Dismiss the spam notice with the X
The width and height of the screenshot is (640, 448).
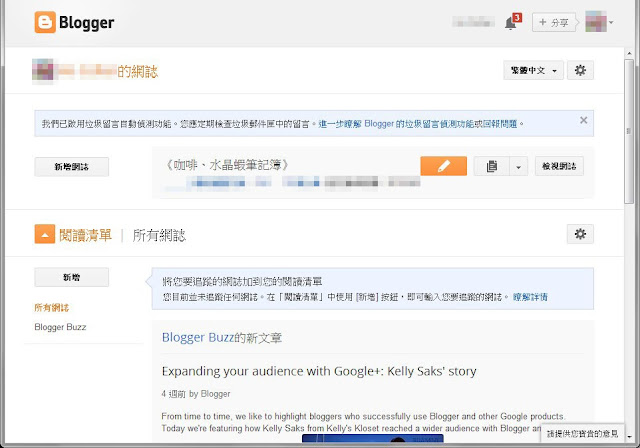[583, 120]
